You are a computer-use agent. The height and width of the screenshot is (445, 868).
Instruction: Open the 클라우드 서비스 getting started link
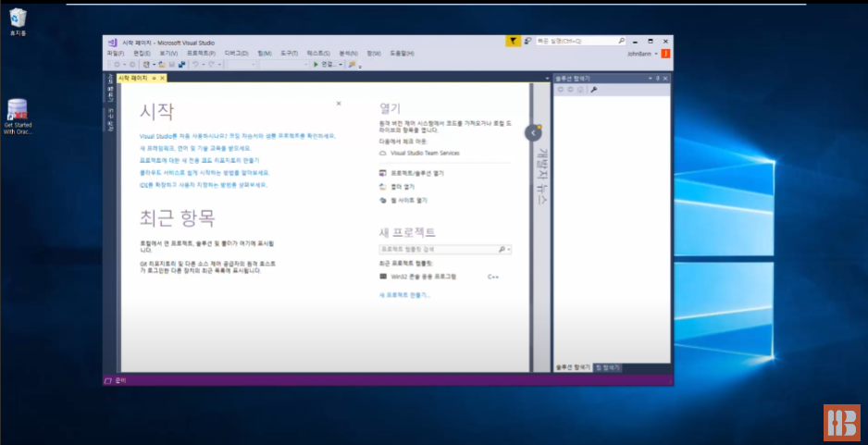205,173
